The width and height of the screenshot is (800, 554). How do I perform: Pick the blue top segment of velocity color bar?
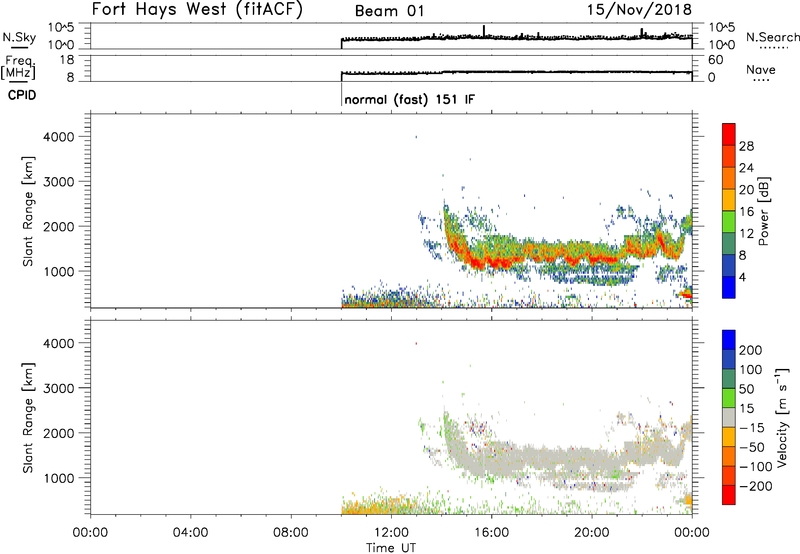[x=729, y=340]
